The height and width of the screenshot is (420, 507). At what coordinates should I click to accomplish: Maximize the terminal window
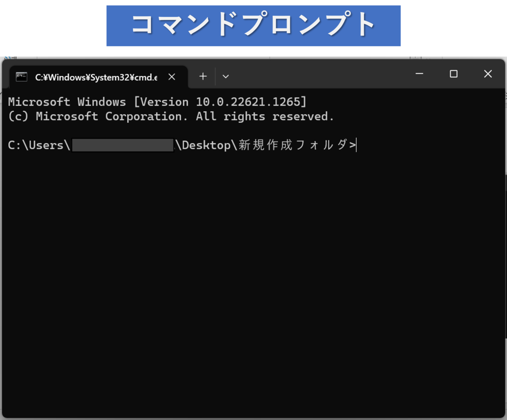click(x=453, y=74)
